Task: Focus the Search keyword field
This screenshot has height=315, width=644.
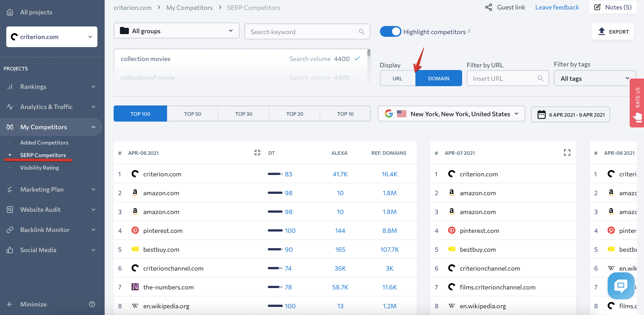Action: [307, 31]
